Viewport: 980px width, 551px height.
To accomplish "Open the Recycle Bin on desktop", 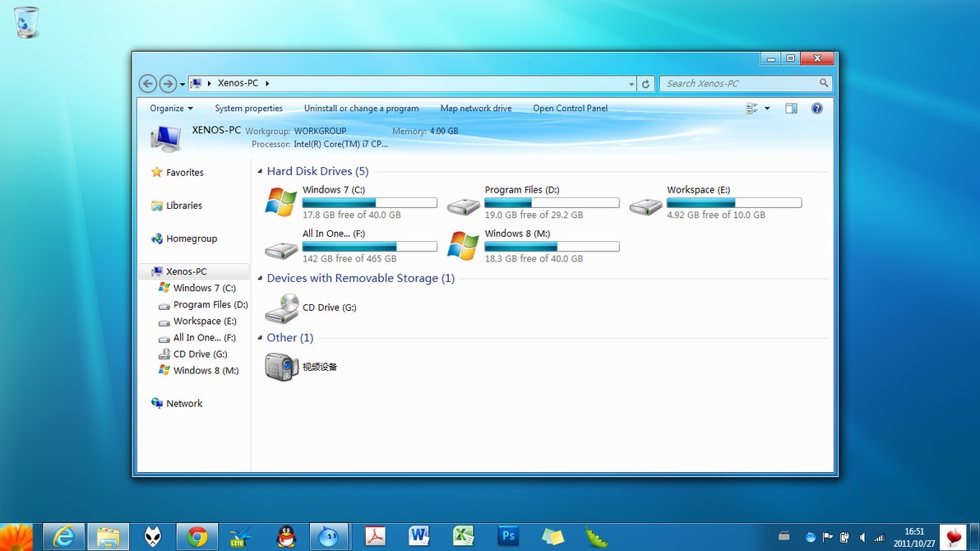I will 26,22.
